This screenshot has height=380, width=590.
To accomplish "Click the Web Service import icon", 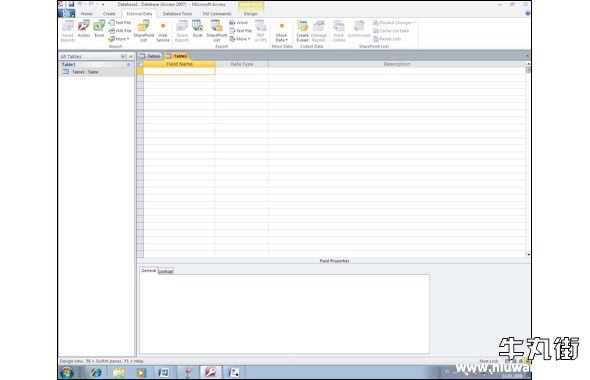I will (x=163, y=31).
